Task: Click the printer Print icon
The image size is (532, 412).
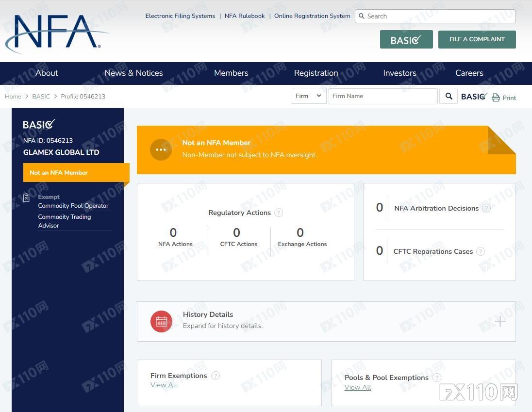Action: [496, 98]
